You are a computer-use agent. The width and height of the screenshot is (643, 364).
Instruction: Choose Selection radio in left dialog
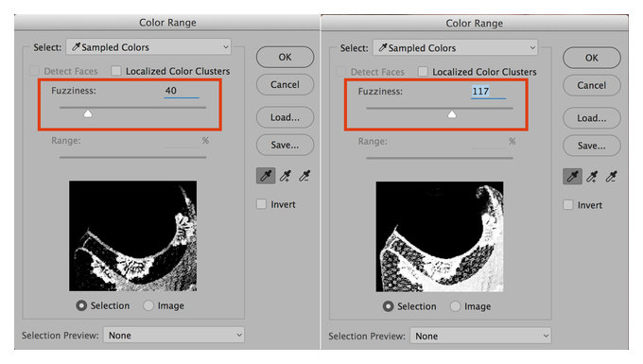click(x=81, y=305)
